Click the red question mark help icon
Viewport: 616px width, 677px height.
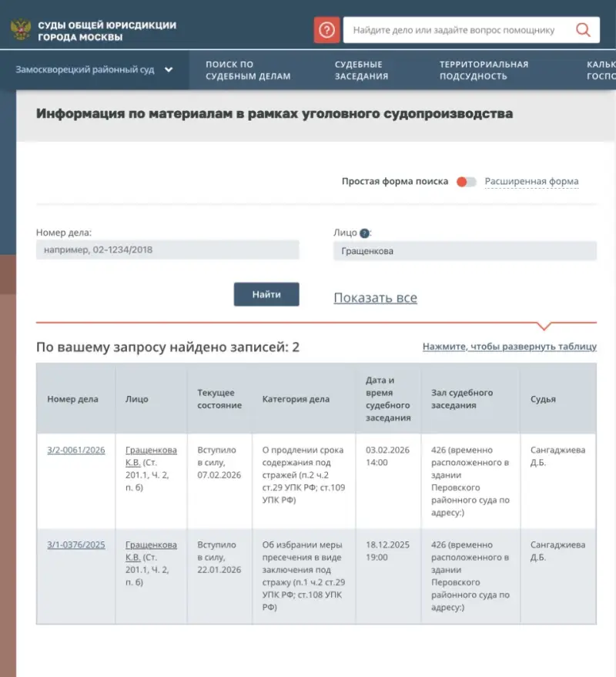pyautogui.click(x=326, y=30)
